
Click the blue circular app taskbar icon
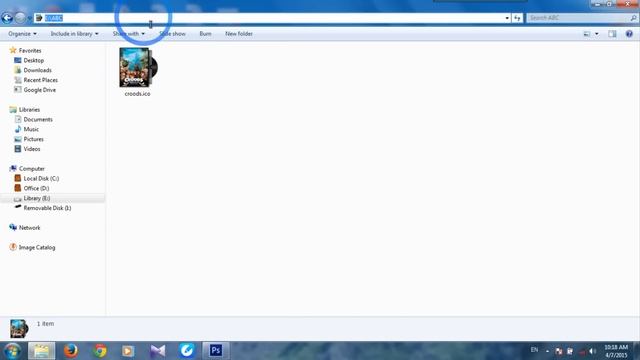pyautogui.click(x=187, y=351)
